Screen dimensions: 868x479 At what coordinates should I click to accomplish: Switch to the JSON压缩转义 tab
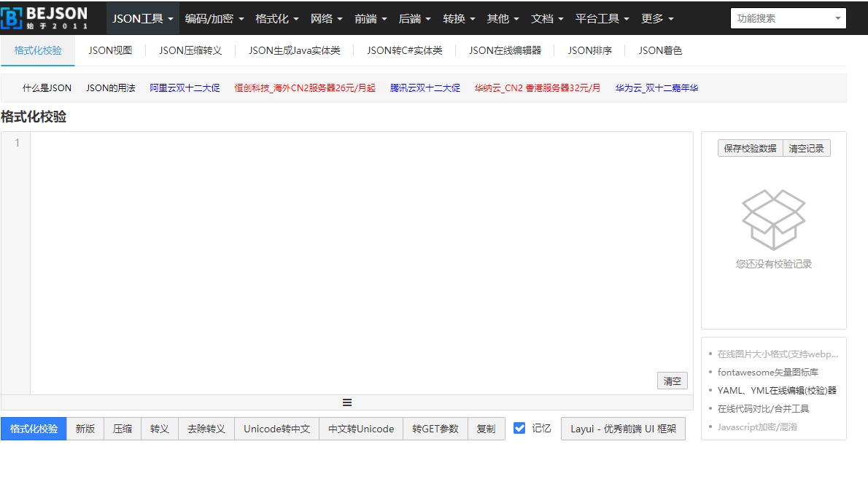click(x=190, y=50)
